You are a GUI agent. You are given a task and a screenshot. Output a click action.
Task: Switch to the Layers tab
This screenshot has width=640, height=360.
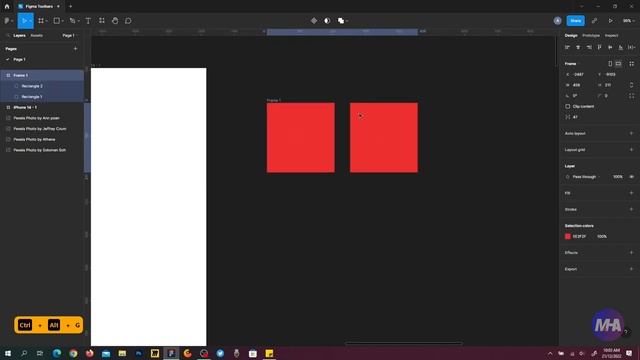pyautogui.click(x=19, y=36)
